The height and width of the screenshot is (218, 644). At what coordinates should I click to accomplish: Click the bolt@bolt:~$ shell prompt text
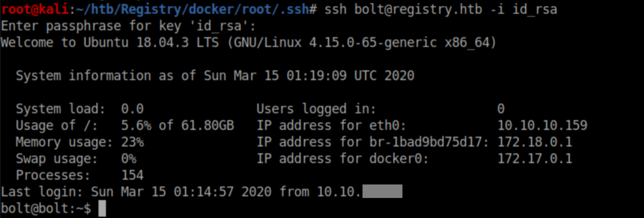[46, 209]
